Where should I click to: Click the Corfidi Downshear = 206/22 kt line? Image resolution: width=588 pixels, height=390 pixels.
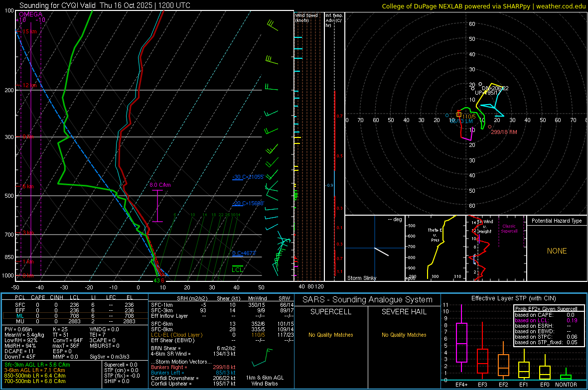193,378
